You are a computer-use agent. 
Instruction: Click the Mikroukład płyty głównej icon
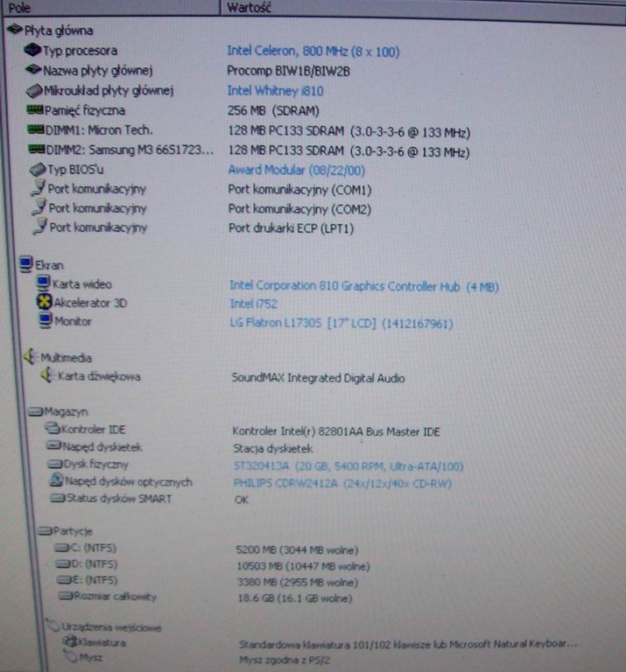click(34, 90)
